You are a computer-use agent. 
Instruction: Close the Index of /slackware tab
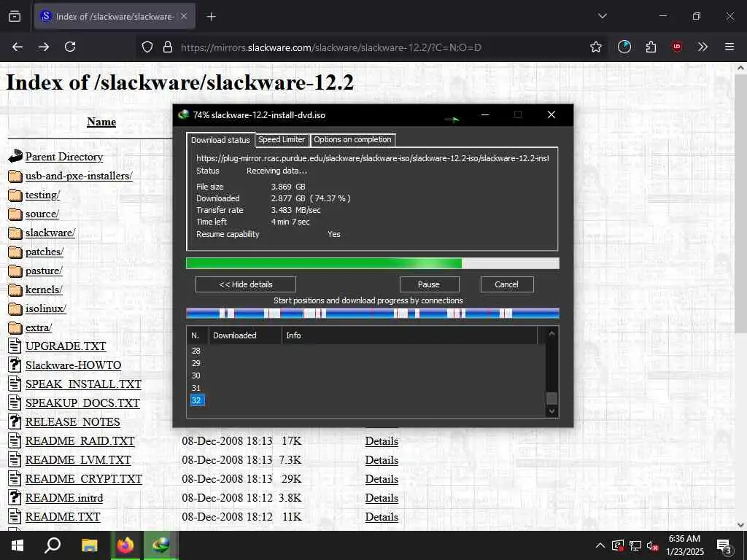pos(184,16)
